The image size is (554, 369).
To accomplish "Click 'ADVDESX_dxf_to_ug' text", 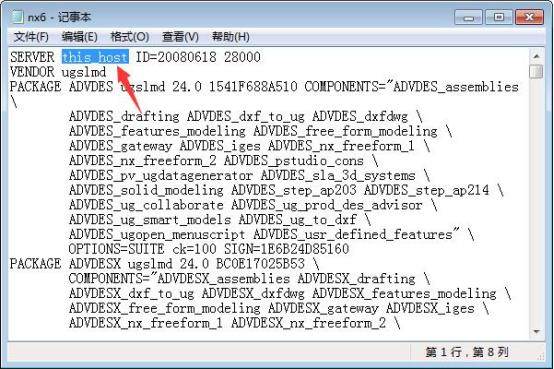I will coord(131,294).
